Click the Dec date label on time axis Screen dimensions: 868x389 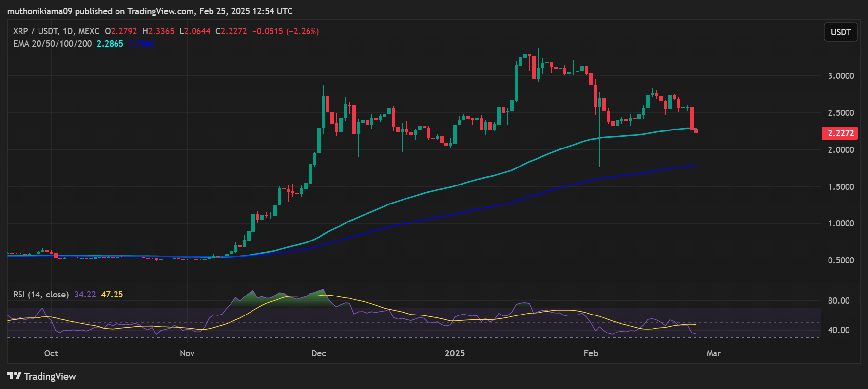319,353
